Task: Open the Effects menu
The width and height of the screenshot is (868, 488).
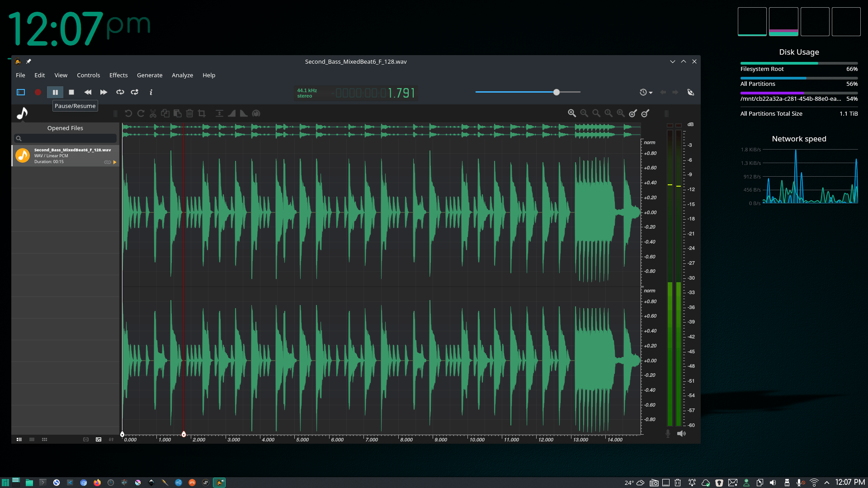Action: click(x=118, y=75)
